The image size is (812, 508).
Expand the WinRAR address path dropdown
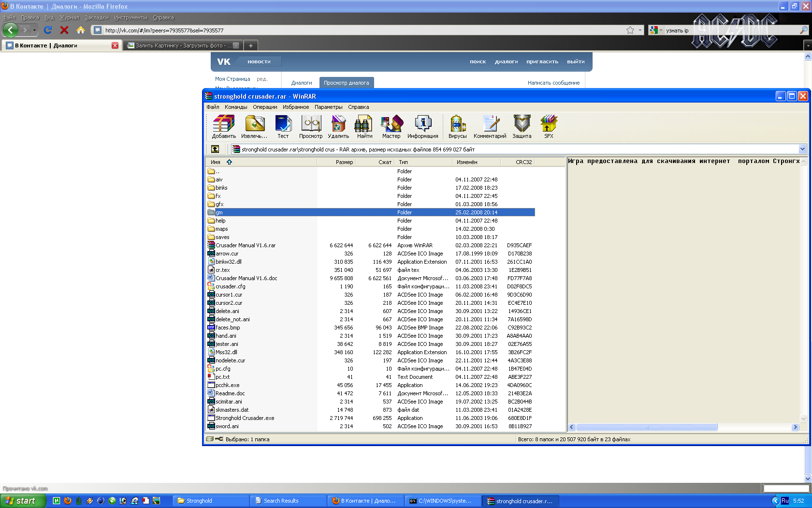802,149
